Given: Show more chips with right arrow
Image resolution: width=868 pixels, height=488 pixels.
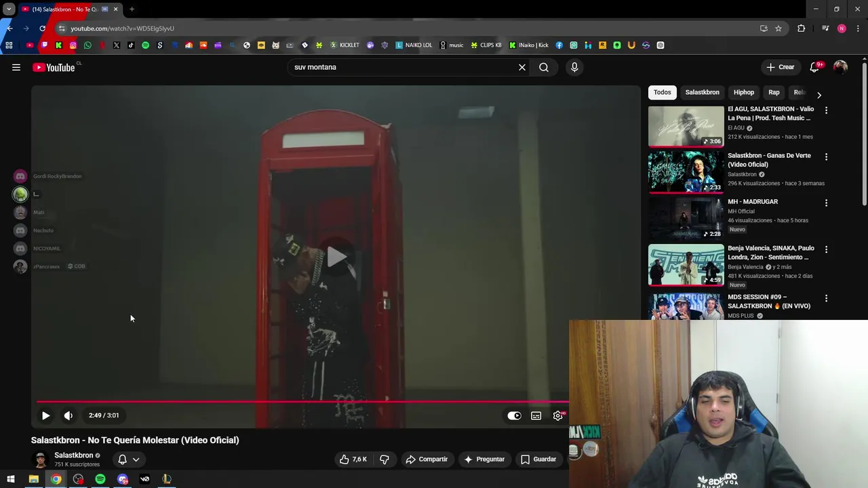Looking at the screenshot, I should click(x=819, y=95).
